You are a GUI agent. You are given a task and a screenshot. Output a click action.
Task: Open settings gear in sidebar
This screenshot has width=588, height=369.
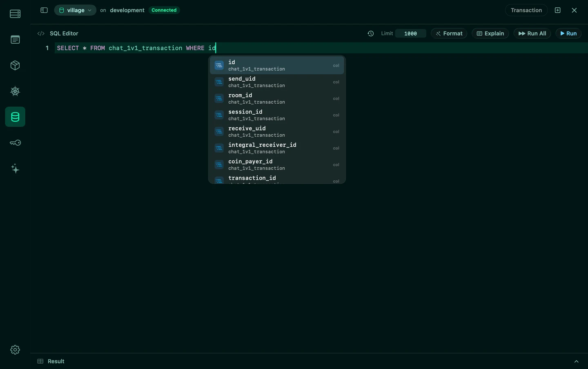(15, 350)
